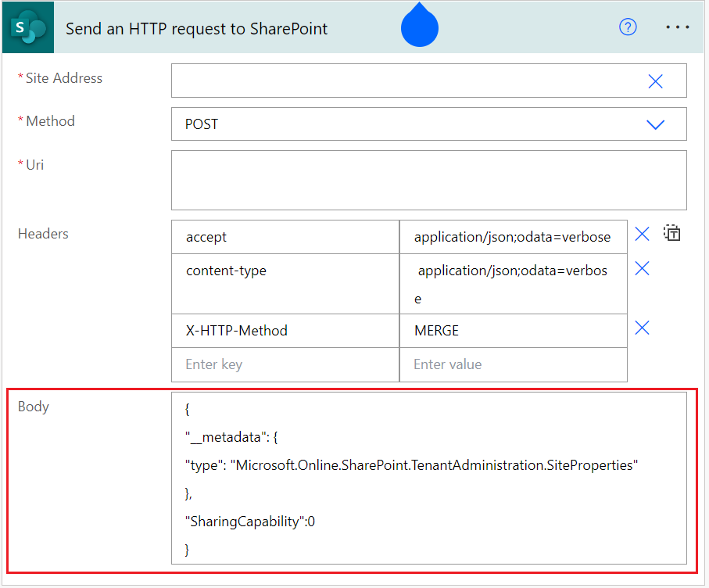Edit the content-type header key
This screenshot has width=709, height=588.
(285, 284)
